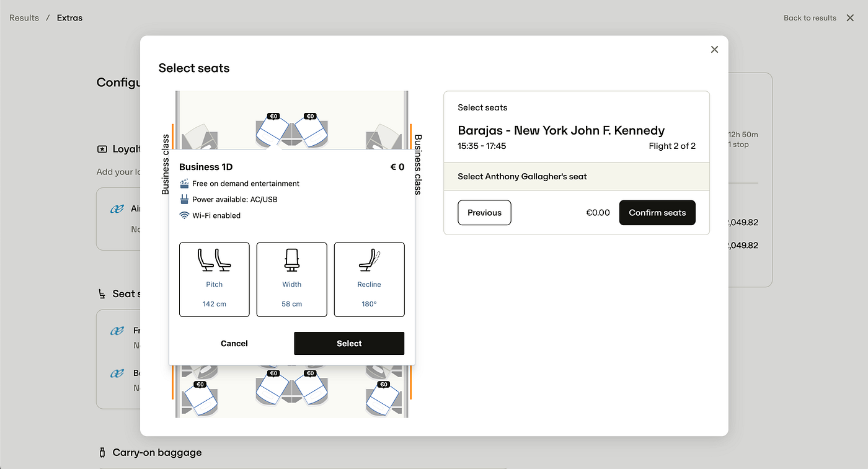Click the AC/USB power plug icon

click(184, 199)
